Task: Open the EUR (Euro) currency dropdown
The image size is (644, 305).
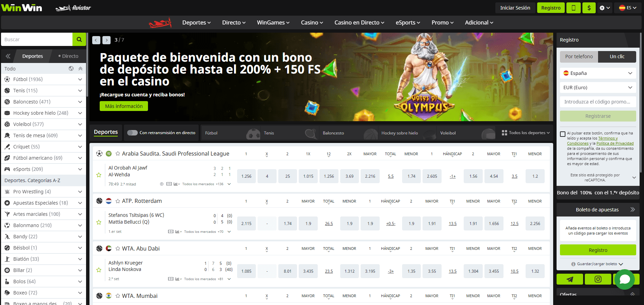Action: pos(598,87)
